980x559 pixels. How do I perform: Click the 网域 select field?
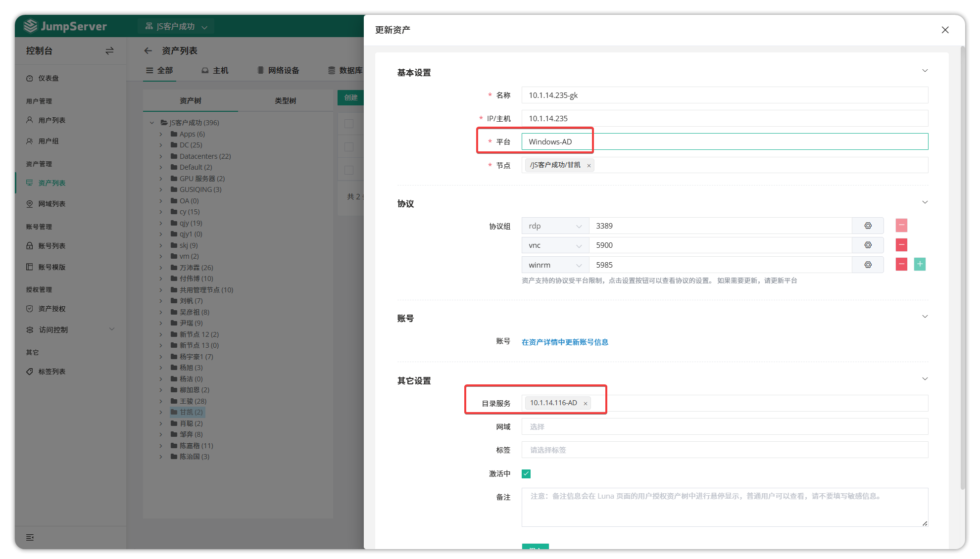[x=724, y=426]
